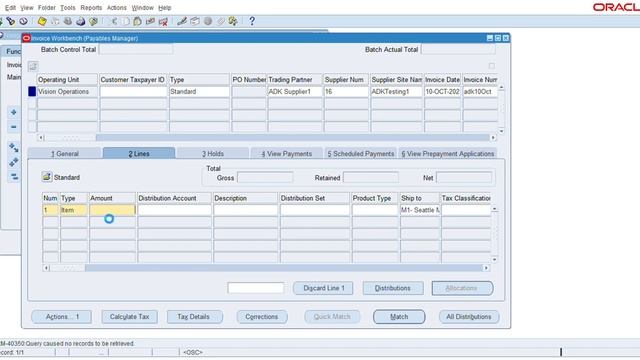Open the Edit menu
This screenshot has width=640, height=360.
pyautogui.click(x=10, y=8)
